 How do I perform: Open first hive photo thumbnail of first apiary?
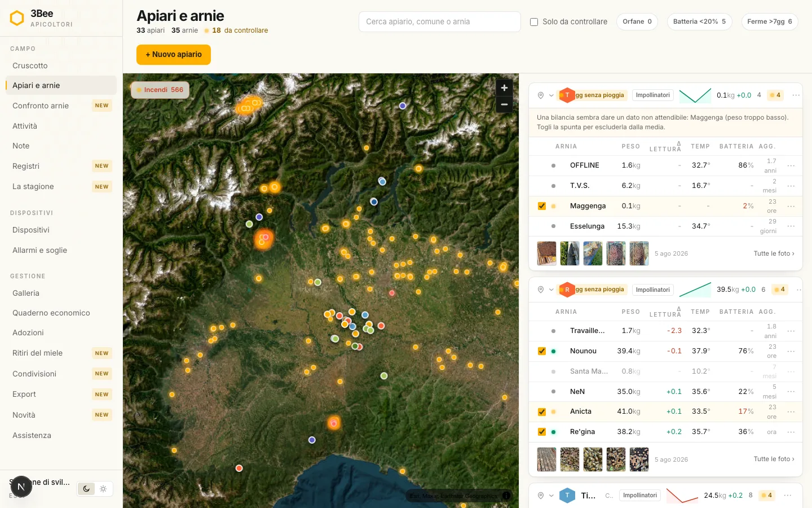[x=546, y=253]
